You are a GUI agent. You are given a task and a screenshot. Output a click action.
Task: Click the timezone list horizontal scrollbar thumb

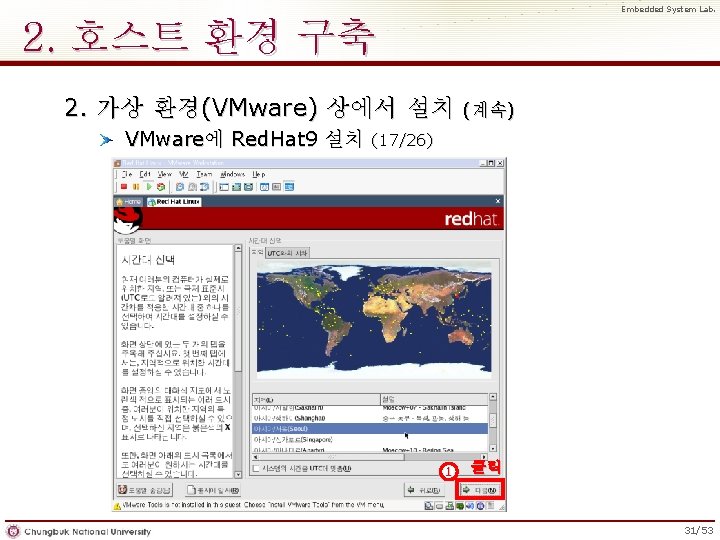click(332, 457)
